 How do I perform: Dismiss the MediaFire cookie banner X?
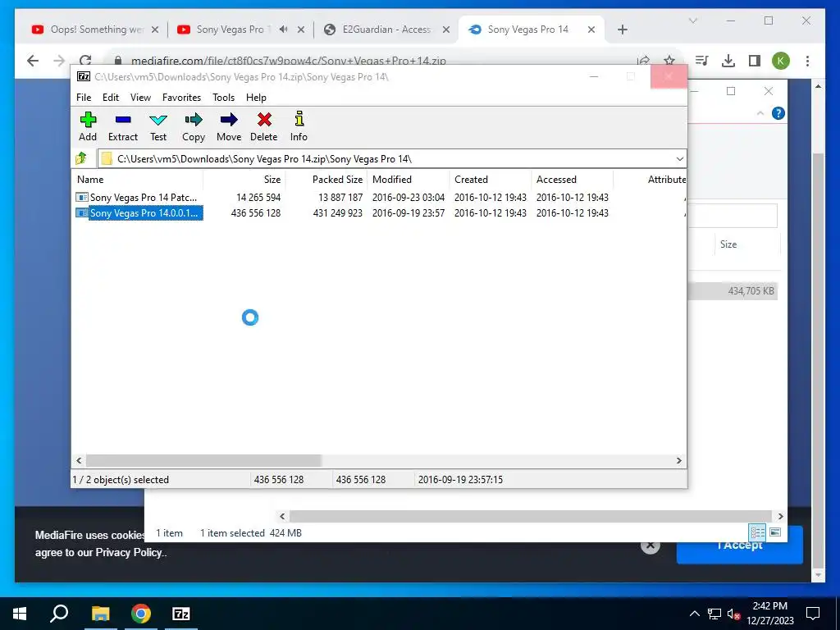point(650,546)
